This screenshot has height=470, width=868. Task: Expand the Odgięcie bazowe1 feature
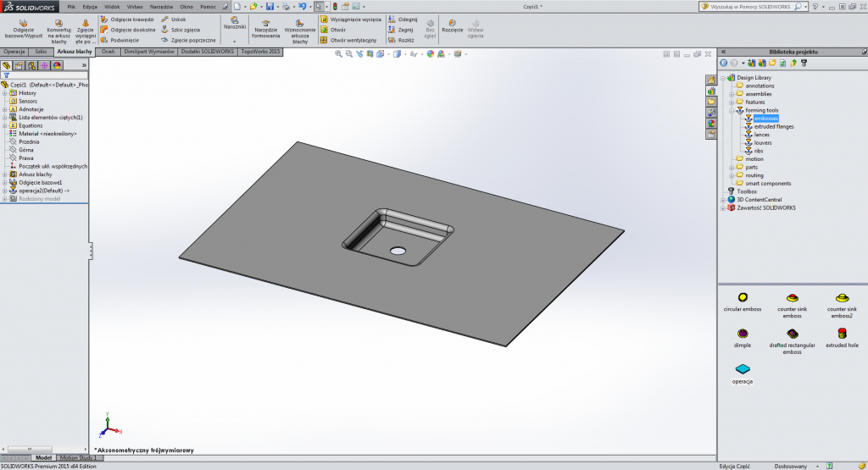tap(5, 182)
